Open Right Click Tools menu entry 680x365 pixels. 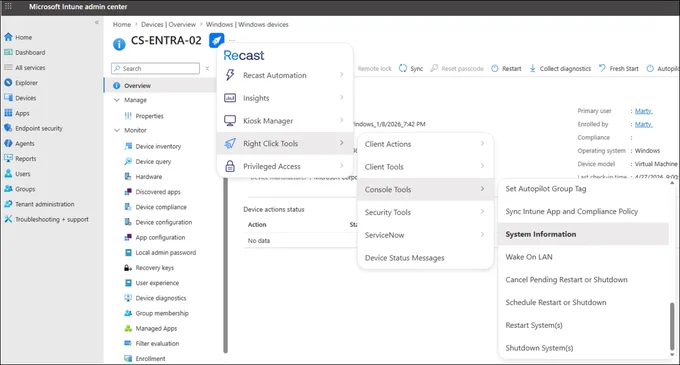pos(284,143)
